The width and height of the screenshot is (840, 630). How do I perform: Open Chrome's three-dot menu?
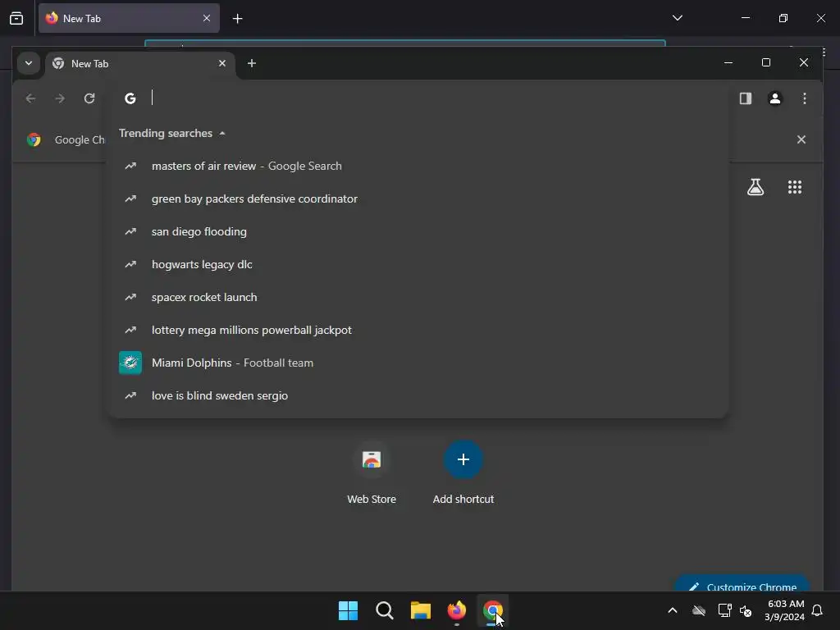(804, 98)
